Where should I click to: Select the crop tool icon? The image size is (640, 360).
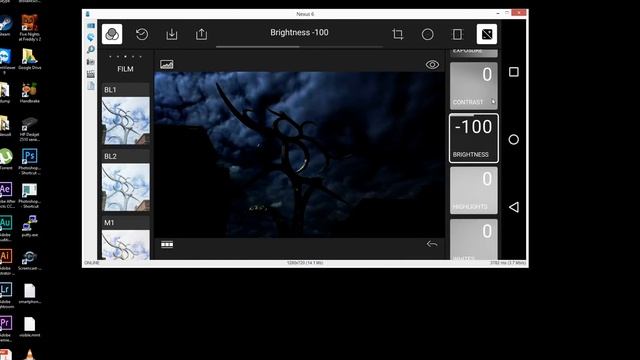point(398,34)
